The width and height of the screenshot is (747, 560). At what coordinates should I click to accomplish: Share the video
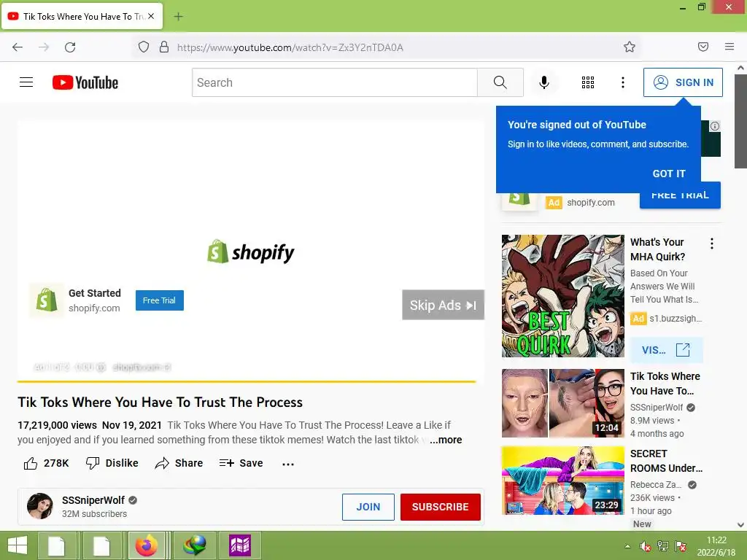179,463
